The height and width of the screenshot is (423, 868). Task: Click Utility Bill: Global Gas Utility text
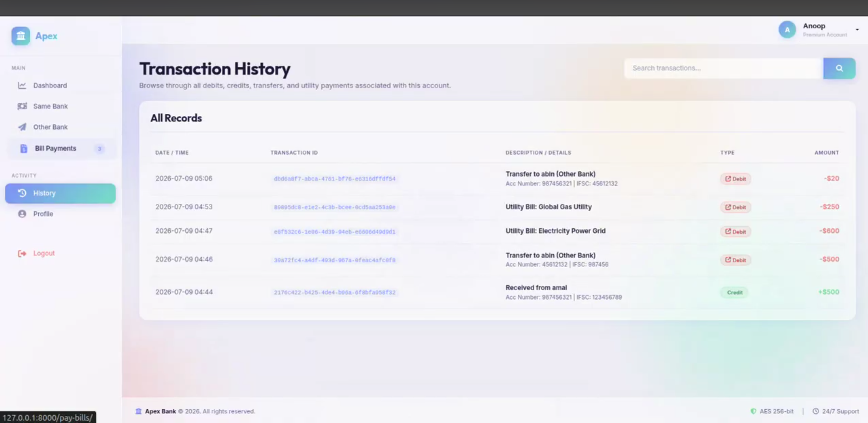coord(548,207)
